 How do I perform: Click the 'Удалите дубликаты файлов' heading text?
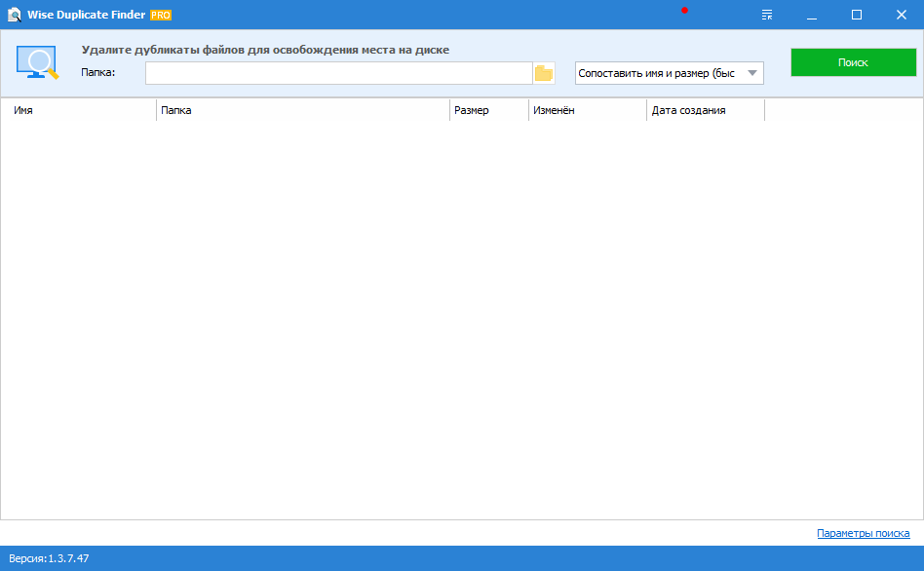coord(265,50)
